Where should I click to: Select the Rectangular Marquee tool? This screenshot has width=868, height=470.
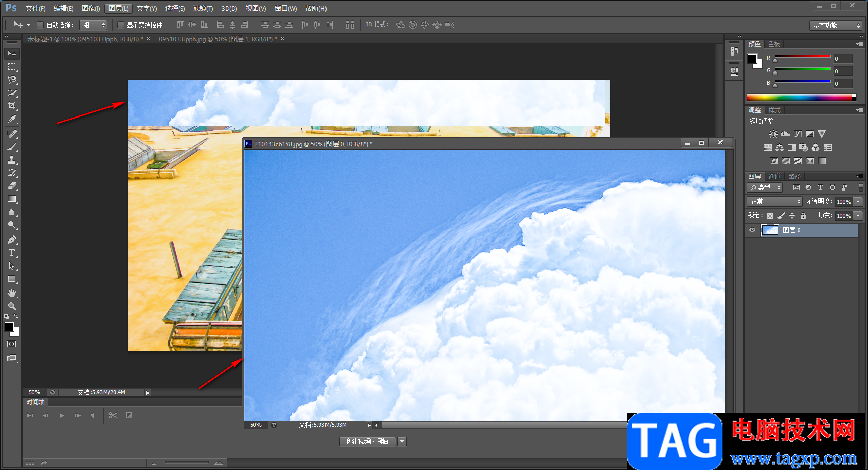coord(12,67)
